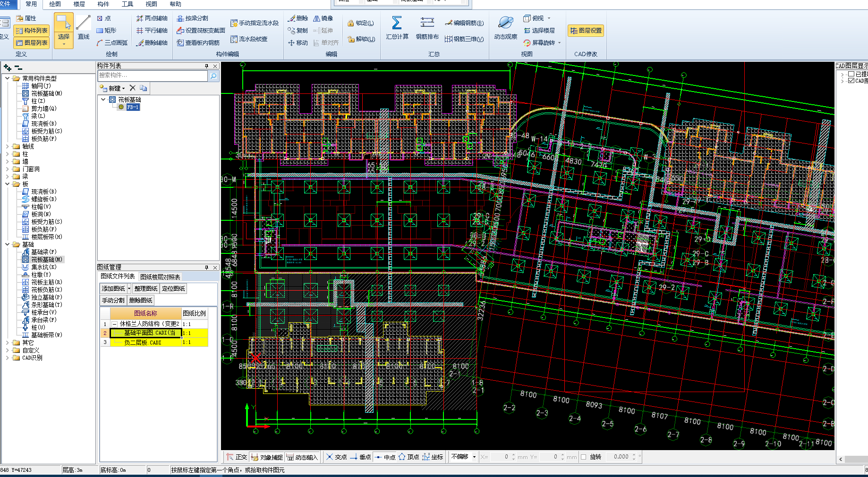868x477 pixels.
Task: Expand the 墙 tree folder
Action: point(8,161)
